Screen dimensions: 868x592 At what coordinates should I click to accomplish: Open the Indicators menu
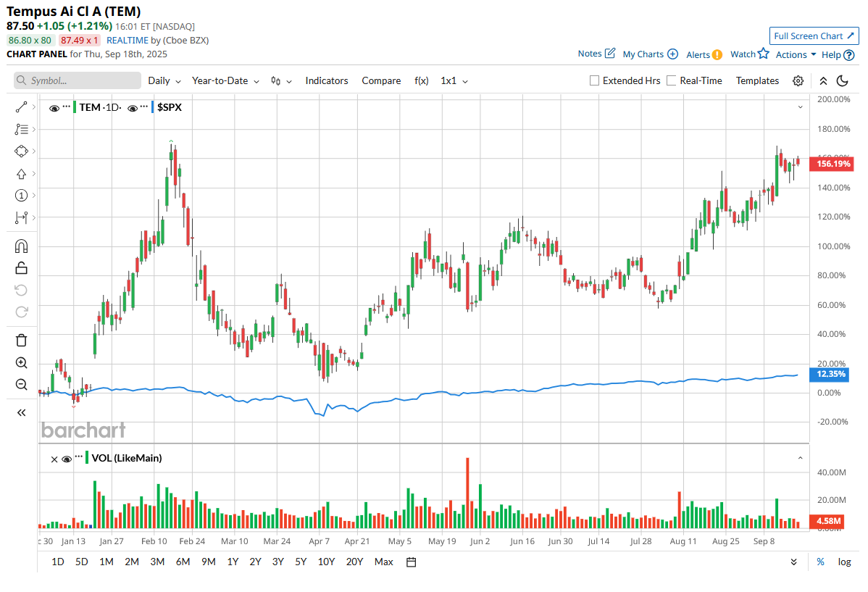coord(327,81)
